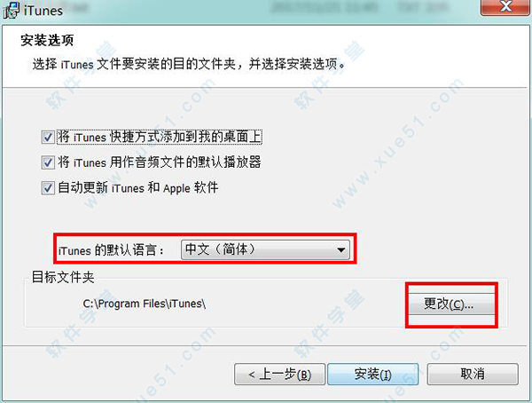Click the auto update iTunes and Apple label
532x403 pixels.
[138, 188]
